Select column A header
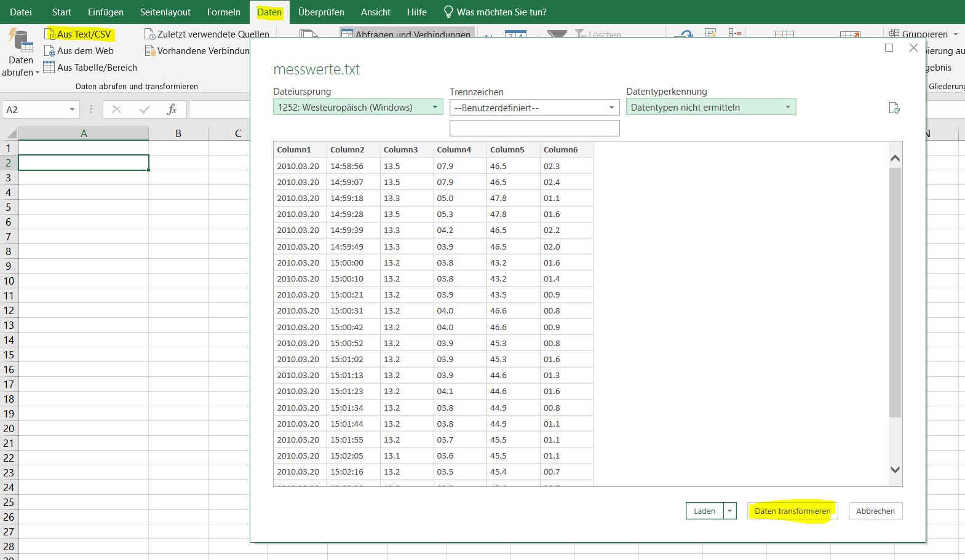This screenshot has width=965, height=560. (84, 133)
